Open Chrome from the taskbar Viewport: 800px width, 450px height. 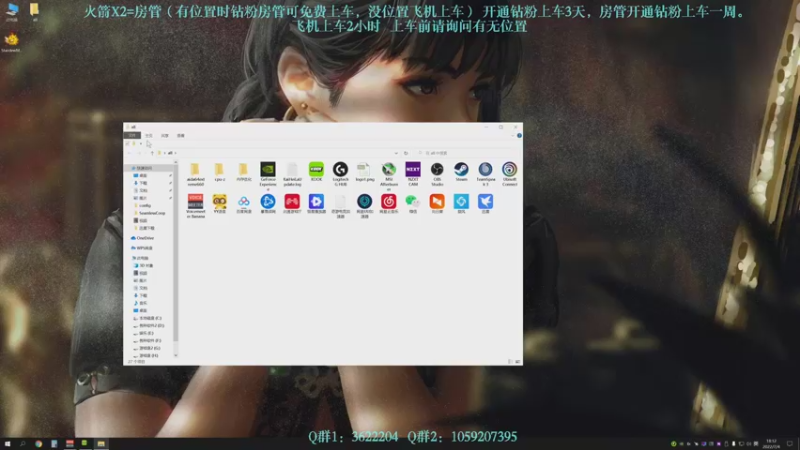coord(38,444)
